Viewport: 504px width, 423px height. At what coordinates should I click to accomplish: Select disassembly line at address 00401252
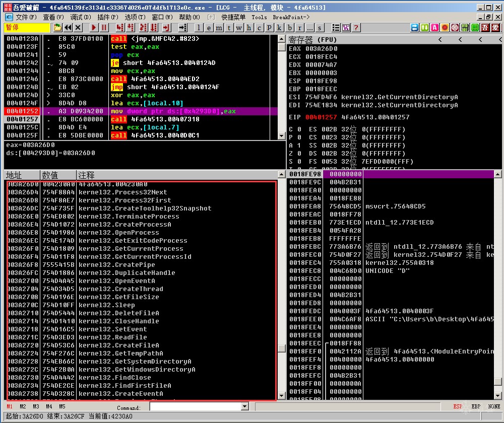[x=141, y=111]
